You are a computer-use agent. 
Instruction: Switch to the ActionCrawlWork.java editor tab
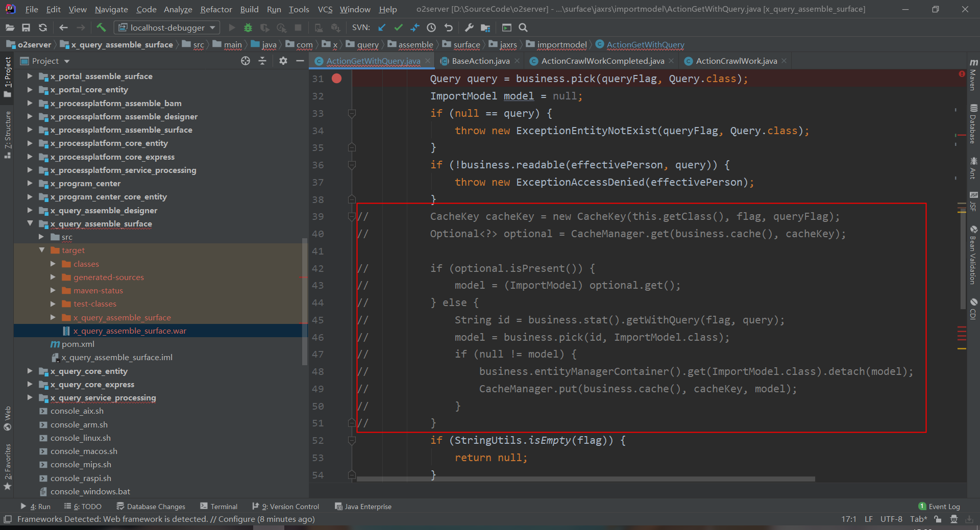(x=736, y=61)
